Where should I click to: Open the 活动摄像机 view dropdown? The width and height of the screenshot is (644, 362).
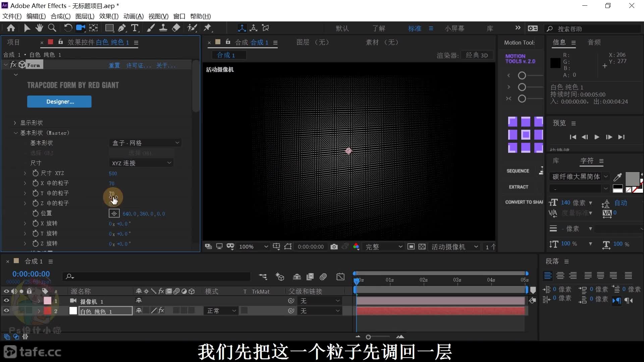454,247
